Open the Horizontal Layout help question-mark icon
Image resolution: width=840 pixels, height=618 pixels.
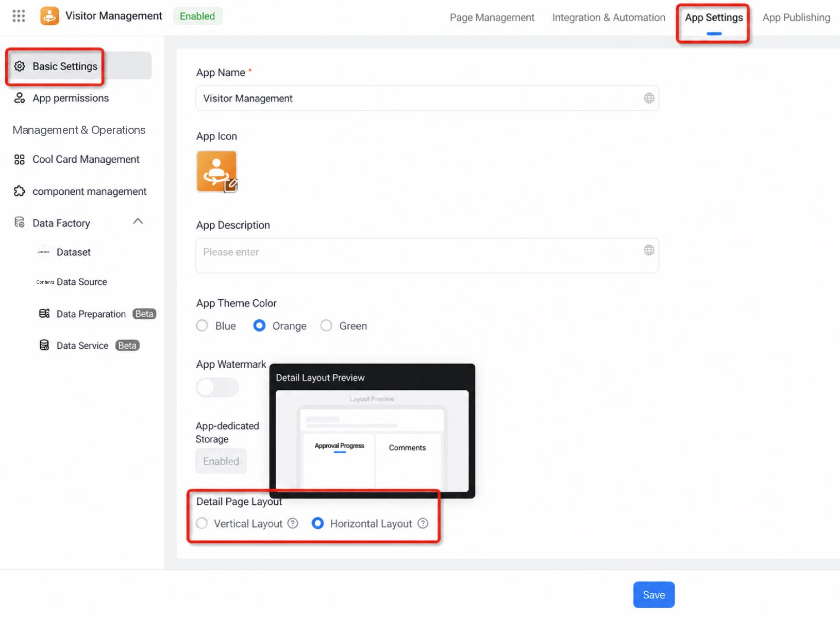pyautogui.click(x=423, y=524)
